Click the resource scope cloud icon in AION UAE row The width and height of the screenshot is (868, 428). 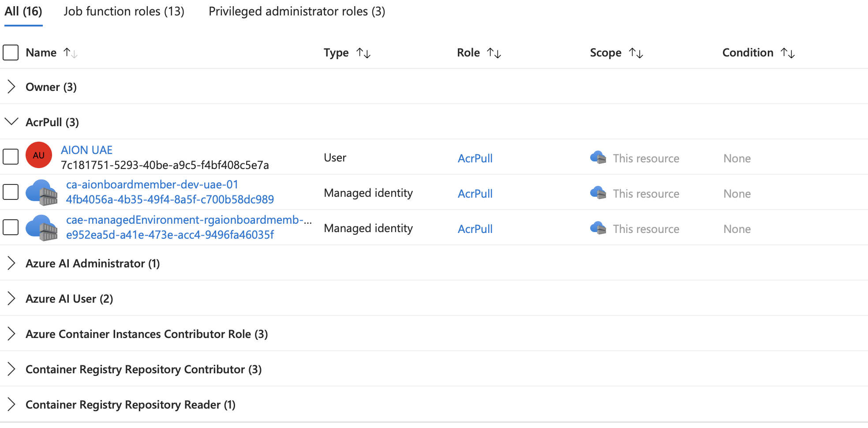(598, 158)
